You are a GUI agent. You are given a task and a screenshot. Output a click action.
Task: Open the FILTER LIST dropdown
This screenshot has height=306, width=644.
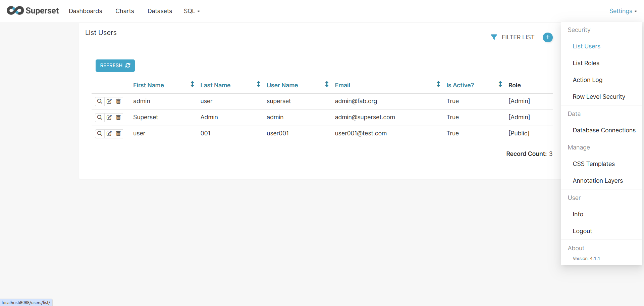coord(518,37)
